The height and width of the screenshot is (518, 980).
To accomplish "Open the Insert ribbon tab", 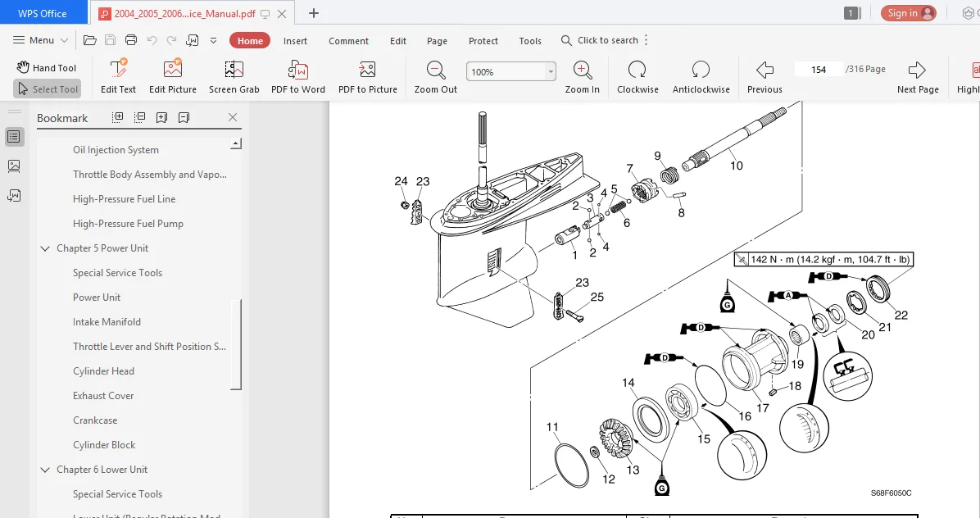I will pyautogui.click(x=295, y=41).
